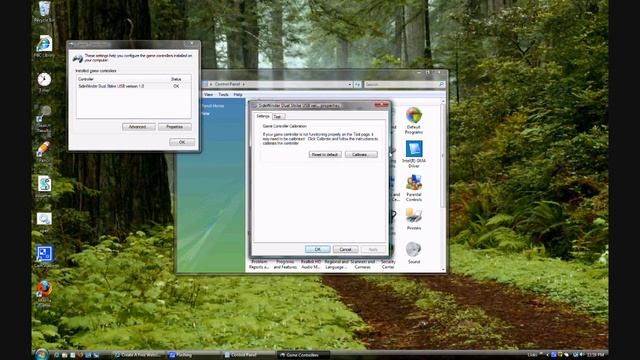Open the blue square desktop icon above Firefox

click(x=44, y=254)
